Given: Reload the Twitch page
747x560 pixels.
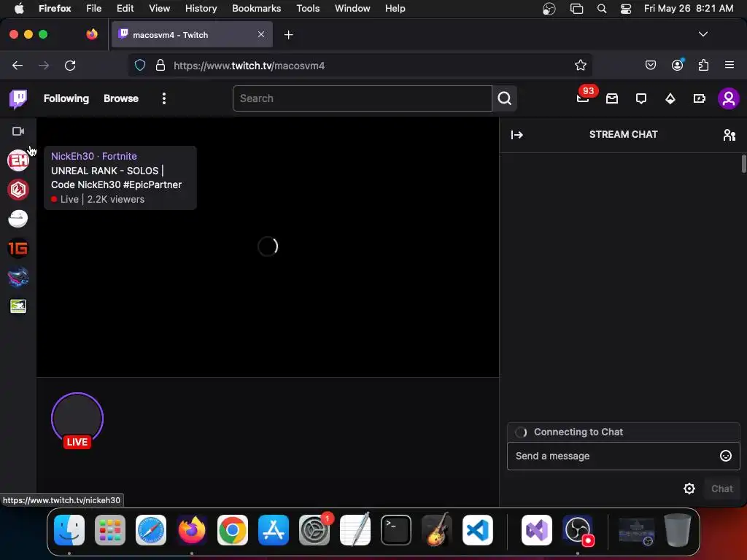Looking at the screenshot, I should click(70, 65).
